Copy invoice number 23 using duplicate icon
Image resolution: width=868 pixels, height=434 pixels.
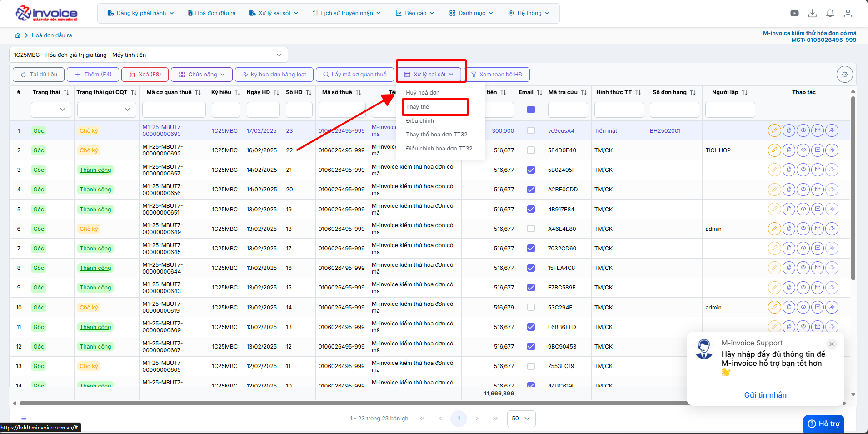point(789,130)
